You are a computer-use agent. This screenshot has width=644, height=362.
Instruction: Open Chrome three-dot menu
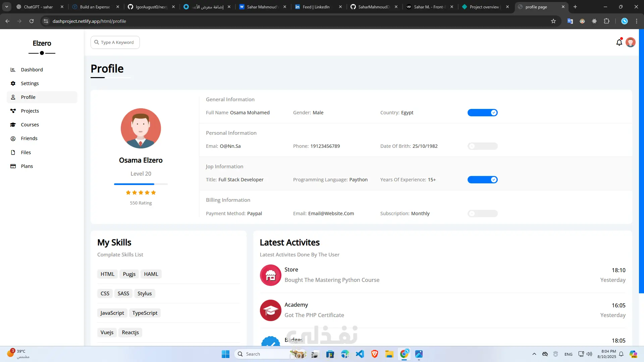(x=637, y=21)
